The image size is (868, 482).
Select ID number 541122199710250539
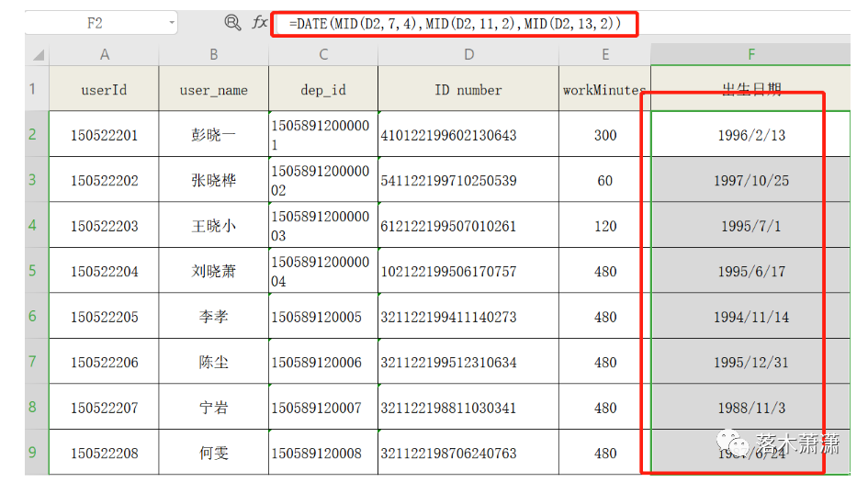click(x=468, y=180)
